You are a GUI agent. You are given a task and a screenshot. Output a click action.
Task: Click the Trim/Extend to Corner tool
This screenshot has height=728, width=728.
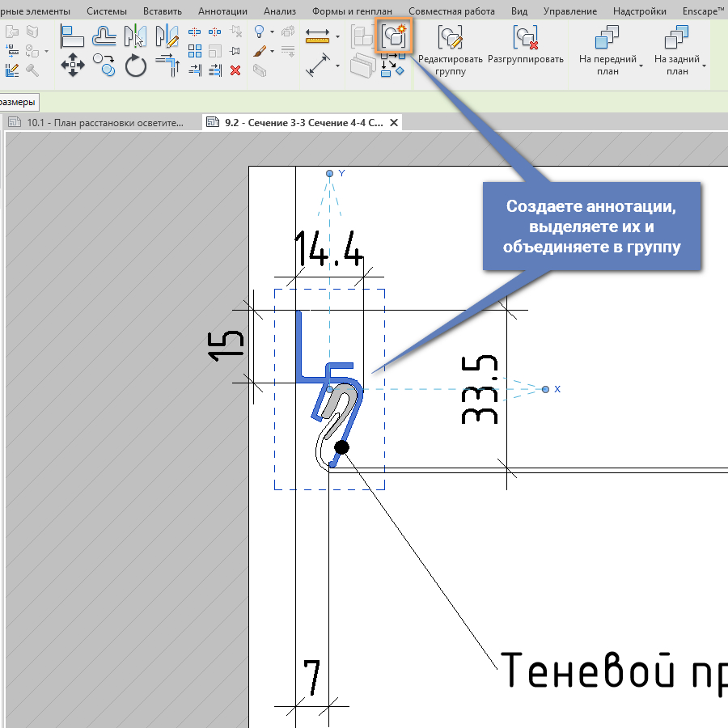click(167, 66)
